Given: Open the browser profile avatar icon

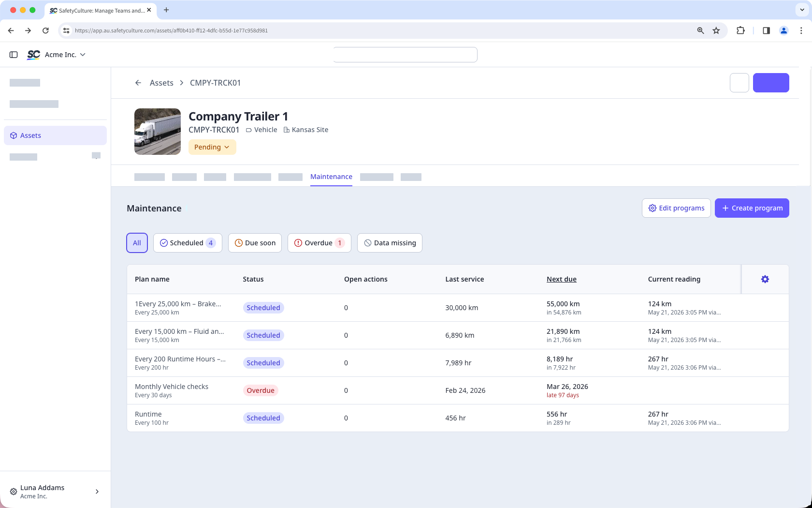Looking at the screenshot, I should 784,30.
